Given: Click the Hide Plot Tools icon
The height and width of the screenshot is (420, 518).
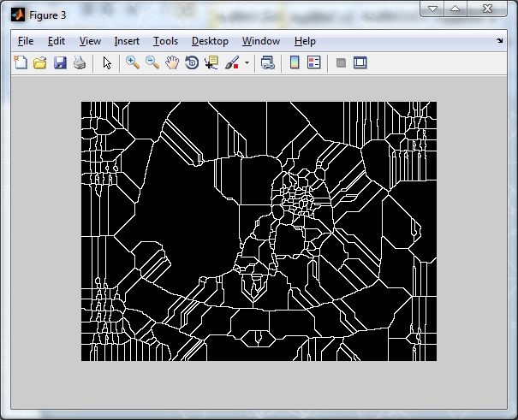Looking at the screenshot, I should click(341, 62).
